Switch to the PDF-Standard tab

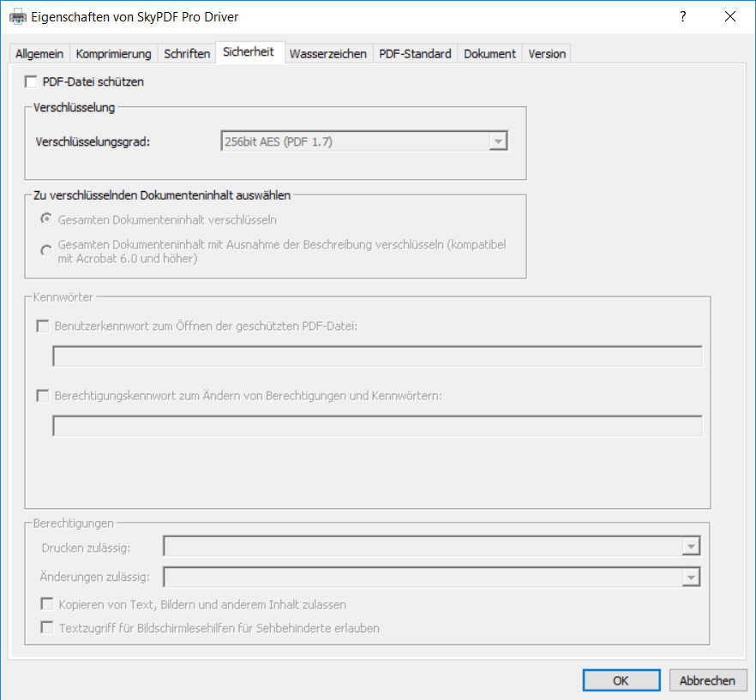(x=415, y=54)
